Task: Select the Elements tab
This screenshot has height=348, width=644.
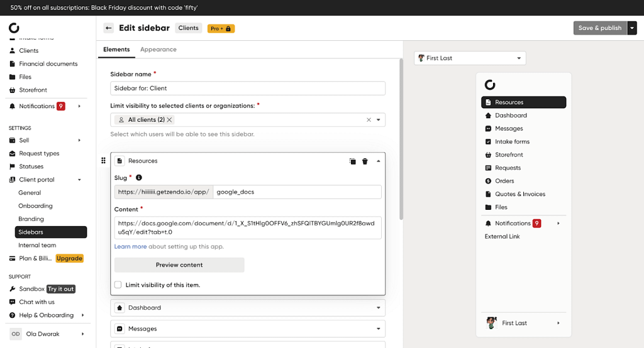Action: (116, 50)
